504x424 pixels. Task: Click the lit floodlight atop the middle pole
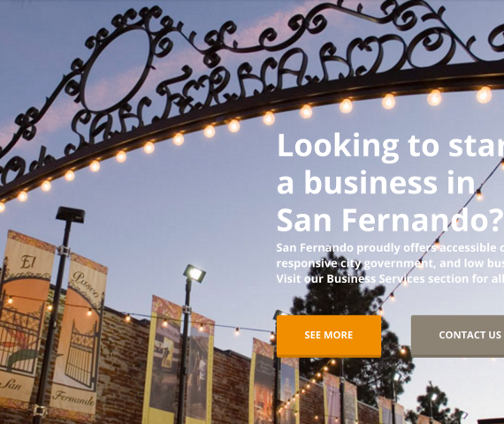click(x=195, y=274)
